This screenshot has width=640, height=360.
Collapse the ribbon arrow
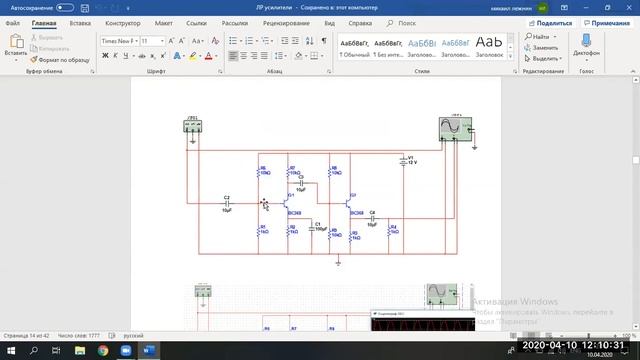(x=633, y=71)
